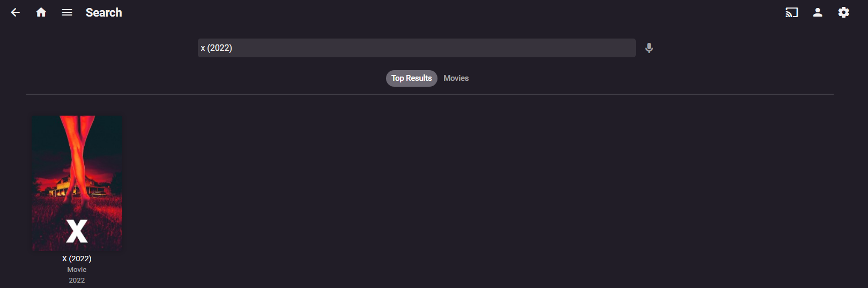Screen dimensions: 868x288
Task: Open the hamburger navigation menu
Action: click(x=67, y=12)
